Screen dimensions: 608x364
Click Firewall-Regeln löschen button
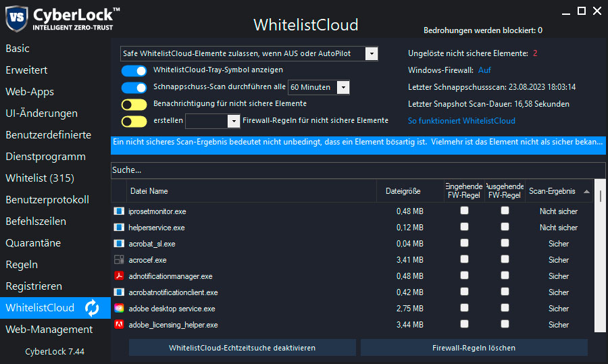[474, 348]
